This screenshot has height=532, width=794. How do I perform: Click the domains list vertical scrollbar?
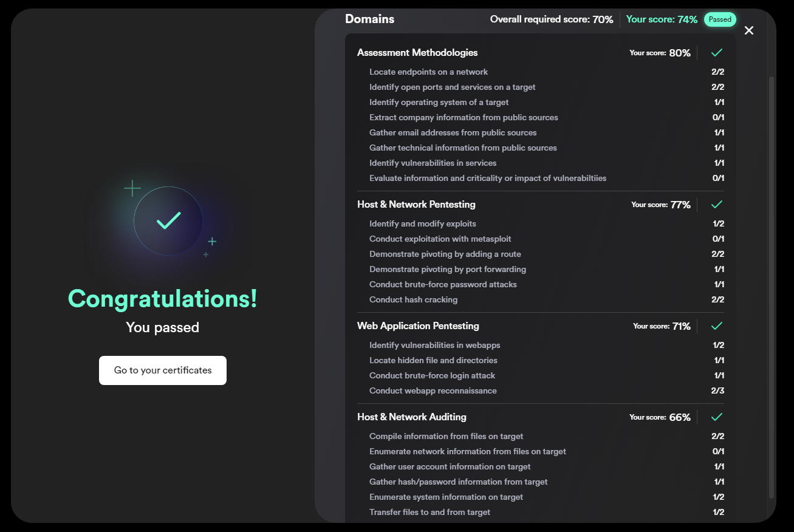click(772, 285)
